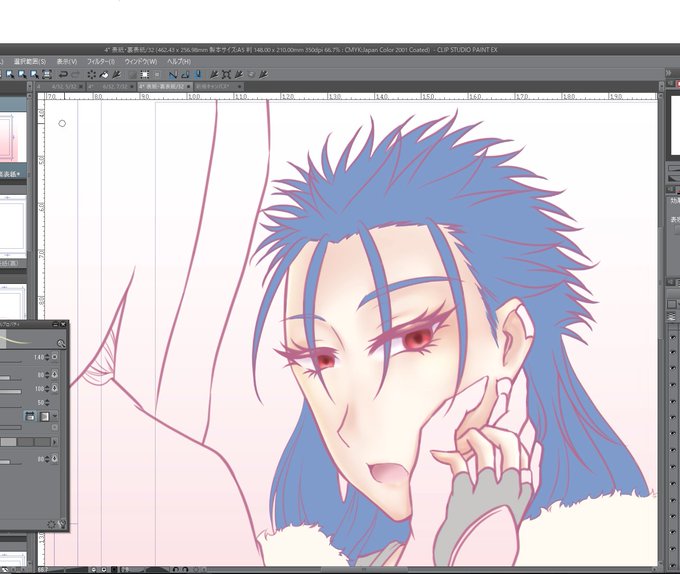The height and width of the screenshot is (574, 680).
Task: Click the dotted-circle Clear icon
Action: (92, 75)
